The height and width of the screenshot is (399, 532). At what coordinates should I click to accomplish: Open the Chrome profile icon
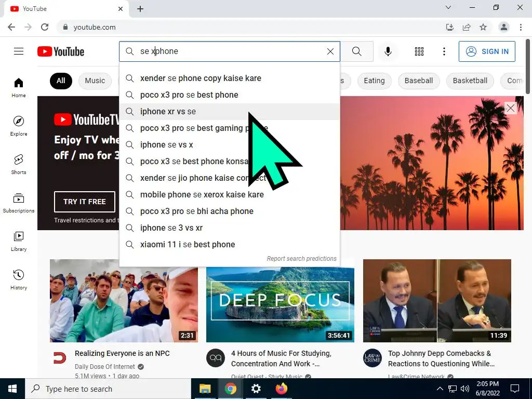pos(504,27)
